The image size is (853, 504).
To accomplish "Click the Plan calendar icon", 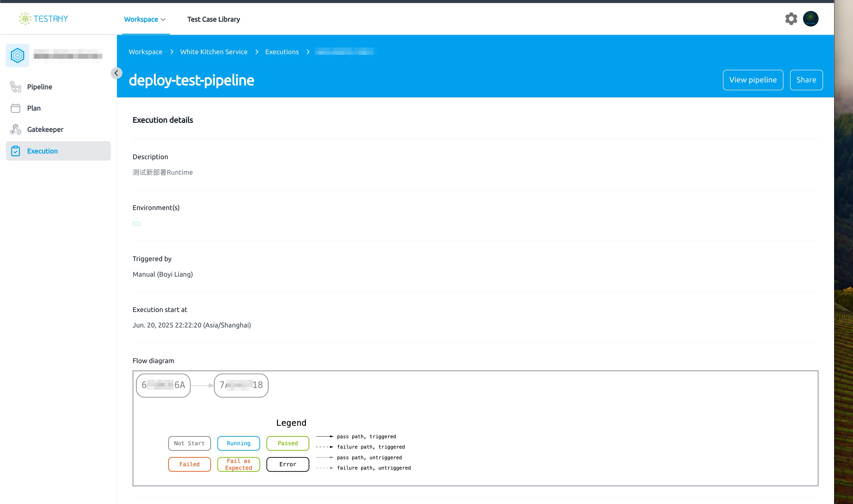I will 16,108.
